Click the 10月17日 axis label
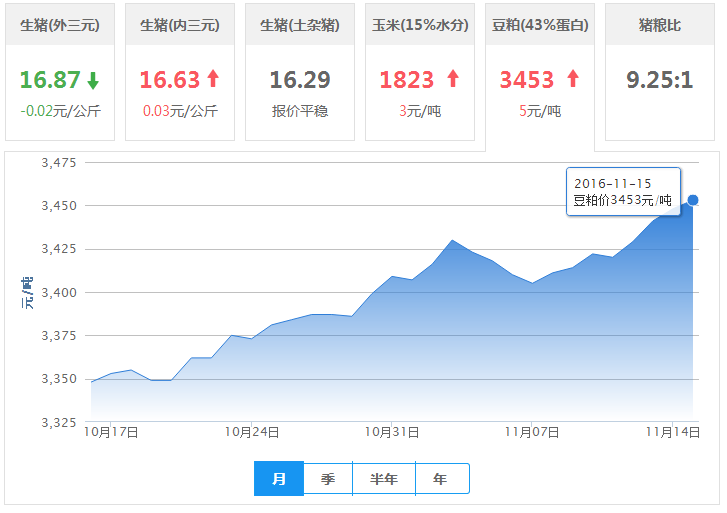The width and height of the screenshot is (727, 513). click(x=111, y=432)
